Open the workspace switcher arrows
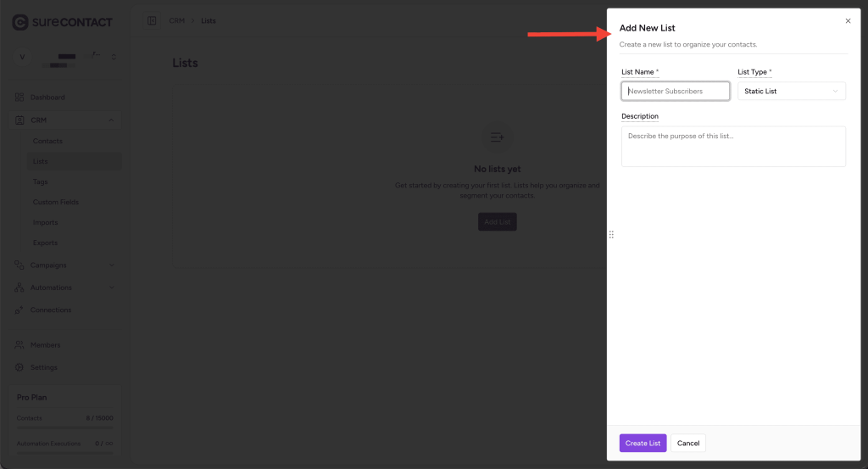Image resolution: width=868 pixels, height=469 pixels. (114, 57)
